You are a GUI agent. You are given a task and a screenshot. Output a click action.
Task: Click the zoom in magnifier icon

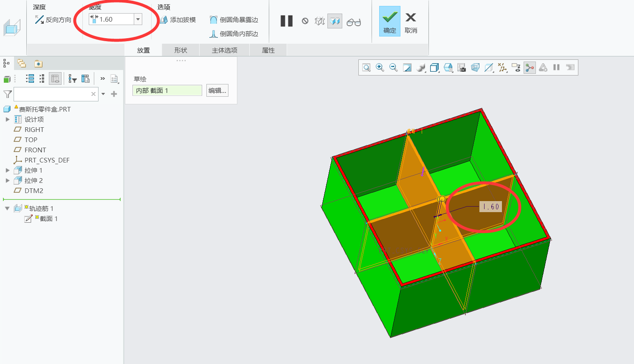(380, 67)
